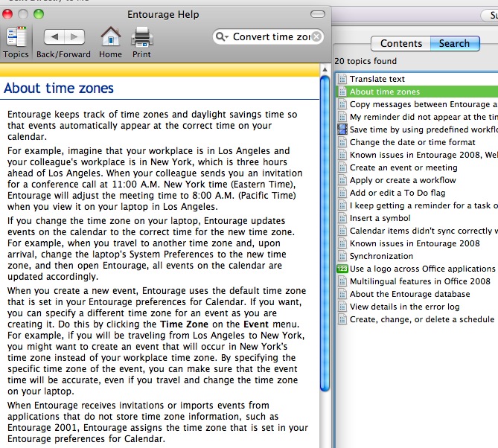Viewport: 498px width, 448px height.
Task: Click the 123 icon beside Use a logo
Action: coord(342,269)
